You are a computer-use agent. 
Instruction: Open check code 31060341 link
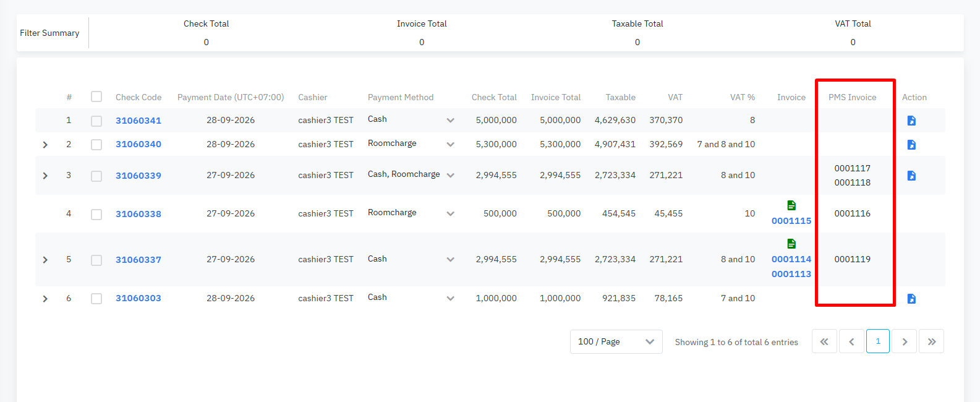(x=138, y=121)
